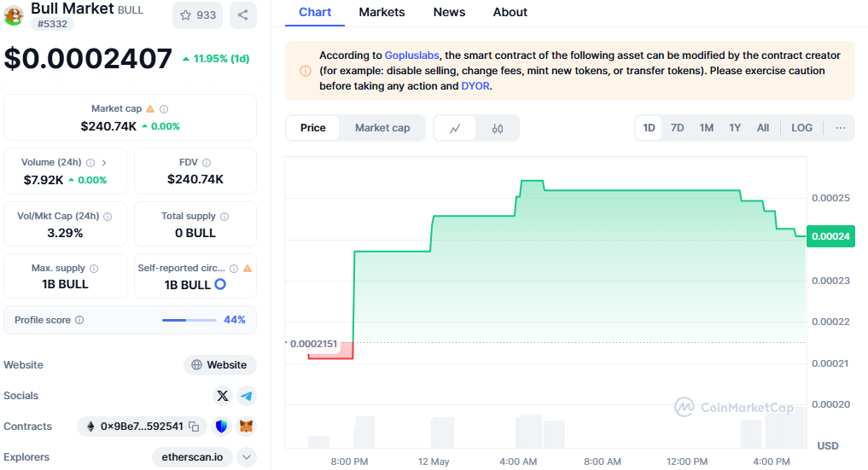Open the X (Twitter) social link
868x470 pixels.
(x=223, y=396)
